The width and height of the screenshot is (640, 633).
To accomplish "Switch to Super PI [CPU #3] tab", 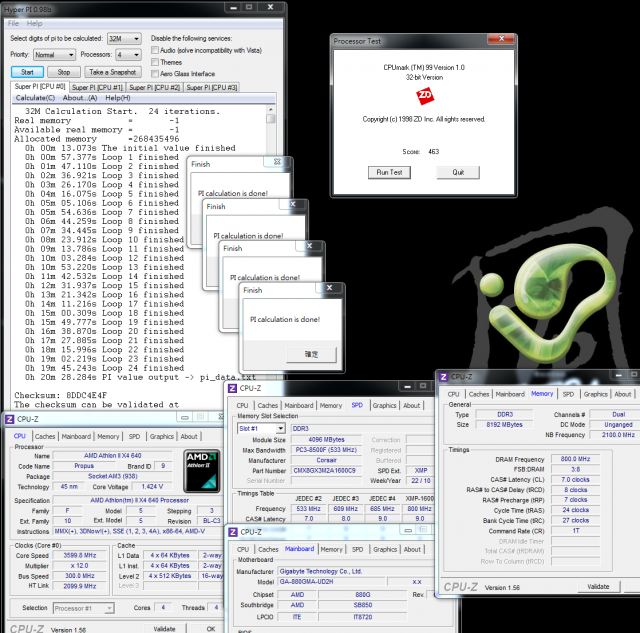I will pyautogui.click(x=211, y=87).
